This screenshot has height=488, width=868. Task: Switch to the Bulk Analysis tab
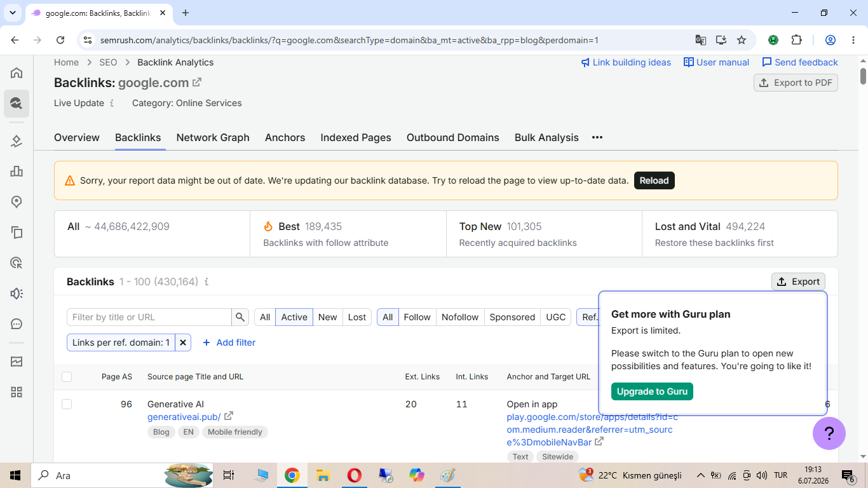point(546,137)
